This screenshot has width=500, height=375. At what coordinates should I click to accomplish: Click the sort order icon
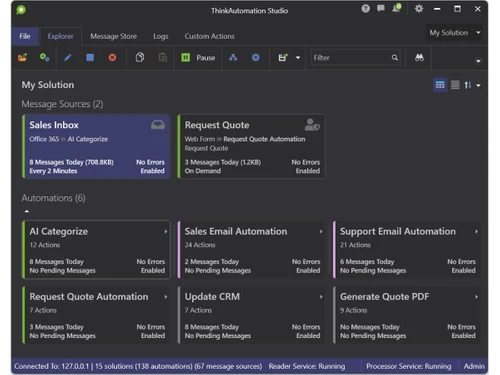point(468,85)
